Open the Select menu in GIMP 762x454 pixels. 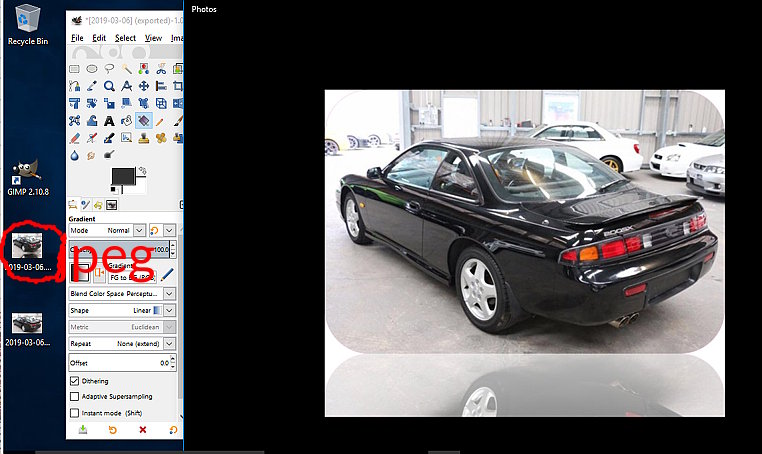tap(125, 38)
